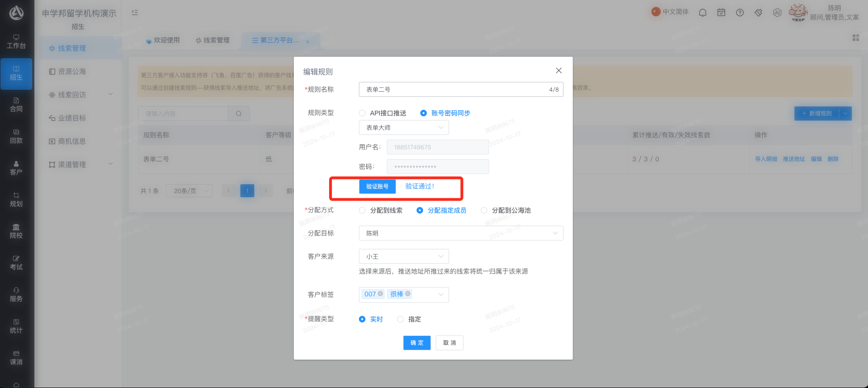The image size is (868, 388).
Task: Open the 客户来源 dropdown showing 小王
Action: coord(404,256)
